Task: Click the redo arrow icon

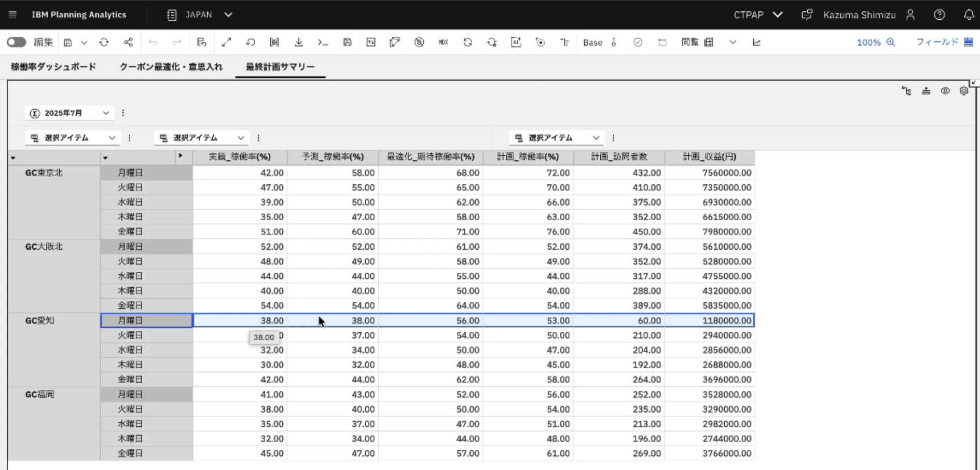Action: tap(177, 42)
